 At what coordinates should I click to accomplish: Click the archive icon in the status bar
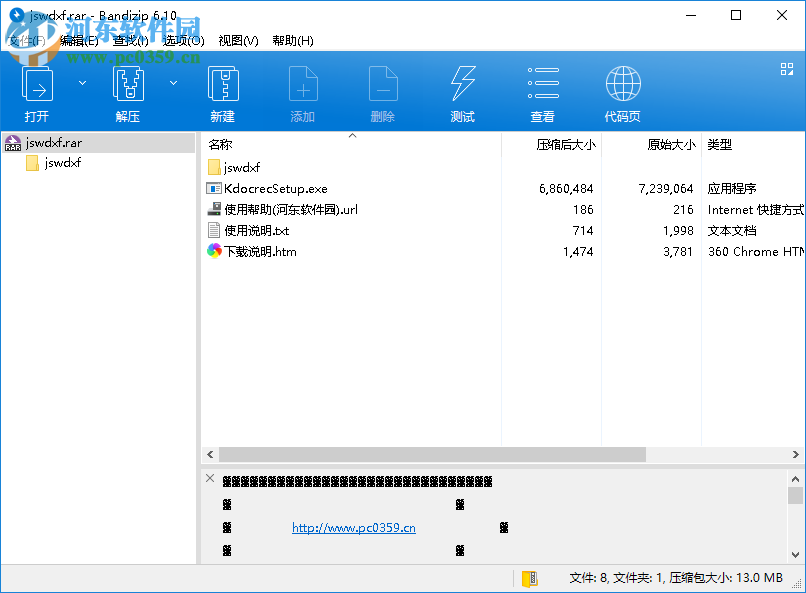[x=528, y=578]
